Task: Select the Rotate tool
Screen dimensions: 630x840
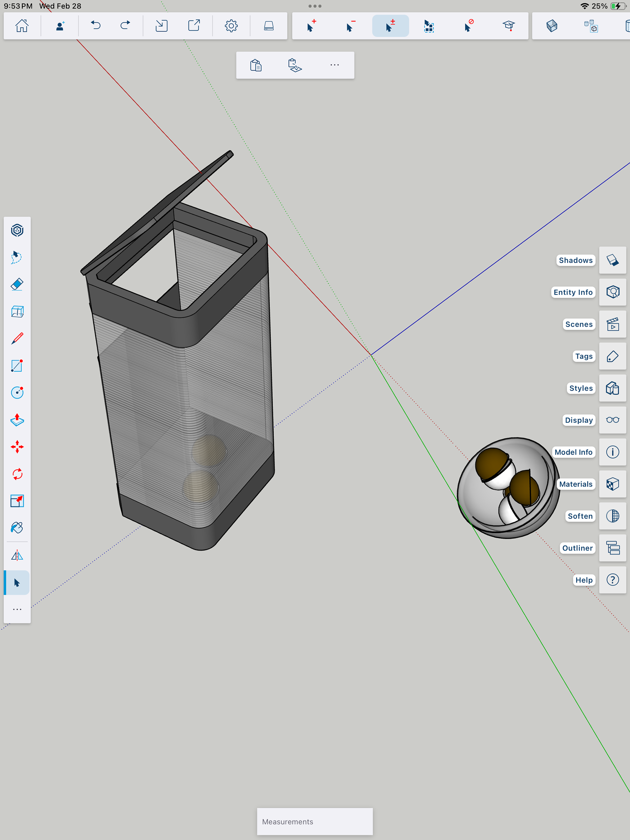Action: pos(17,474)
